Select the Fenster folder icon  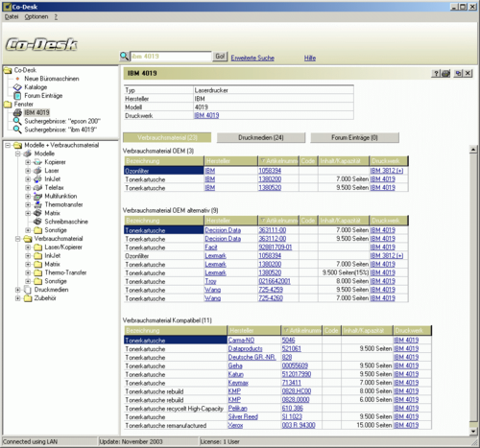(8, 105)
